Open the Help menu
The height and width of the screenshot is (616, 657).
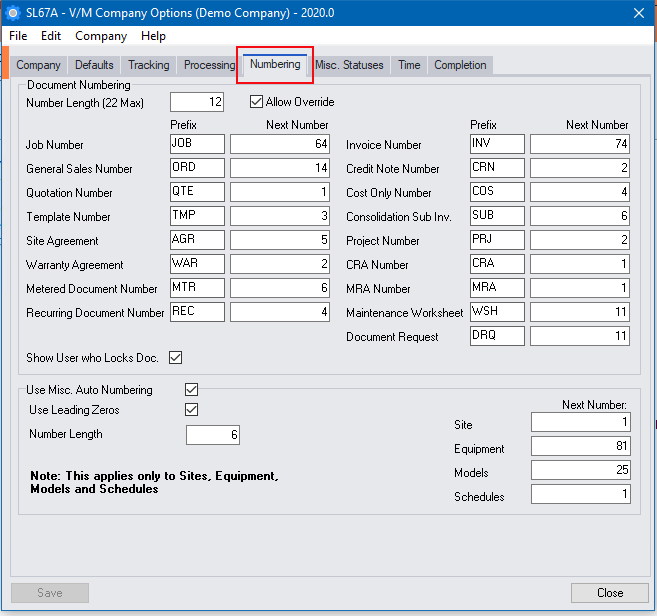[x=153, y=36]
